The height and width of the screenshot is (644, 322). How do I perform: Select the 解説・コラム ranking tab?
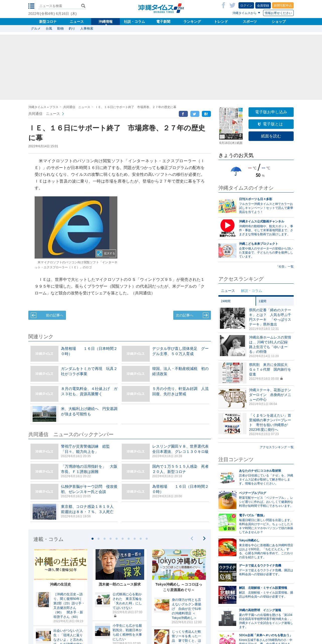coord(252,291)
